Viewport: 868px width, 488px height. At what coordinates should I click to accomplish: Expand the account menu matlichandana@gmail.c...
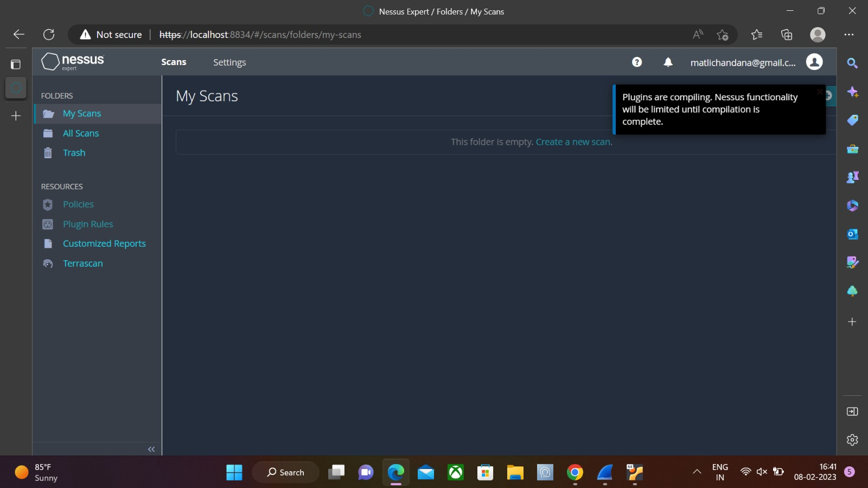(x=743, y=62)
